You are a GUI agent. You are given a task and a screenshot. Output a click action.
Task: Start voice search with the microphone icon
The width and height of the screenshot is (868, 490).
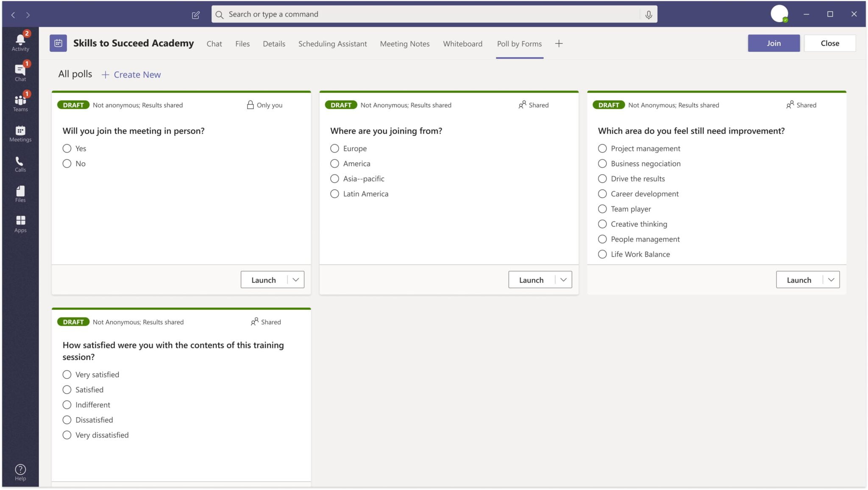click(648, 14)
